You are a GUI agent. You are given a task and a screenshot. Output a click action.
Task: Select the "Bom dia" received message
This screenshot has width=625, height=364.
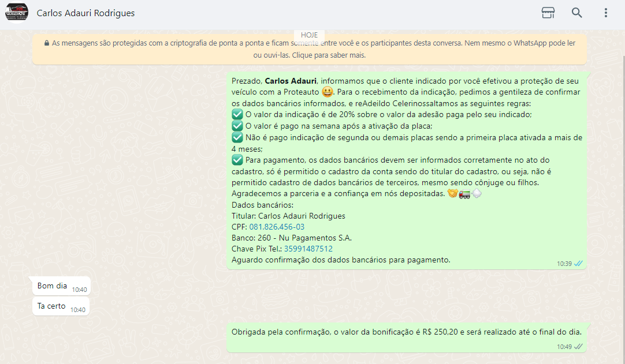coord(53,286)
